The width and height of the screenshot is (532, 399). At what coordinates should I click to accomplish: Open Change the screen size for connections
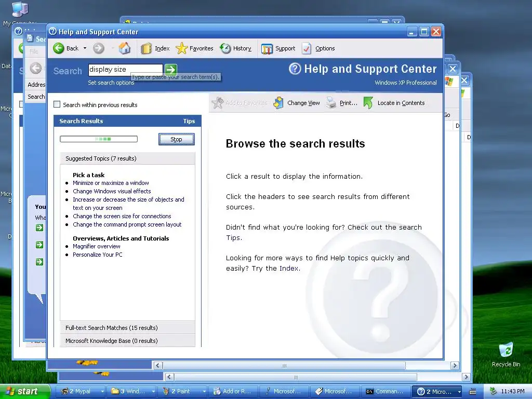pos(122,216)
